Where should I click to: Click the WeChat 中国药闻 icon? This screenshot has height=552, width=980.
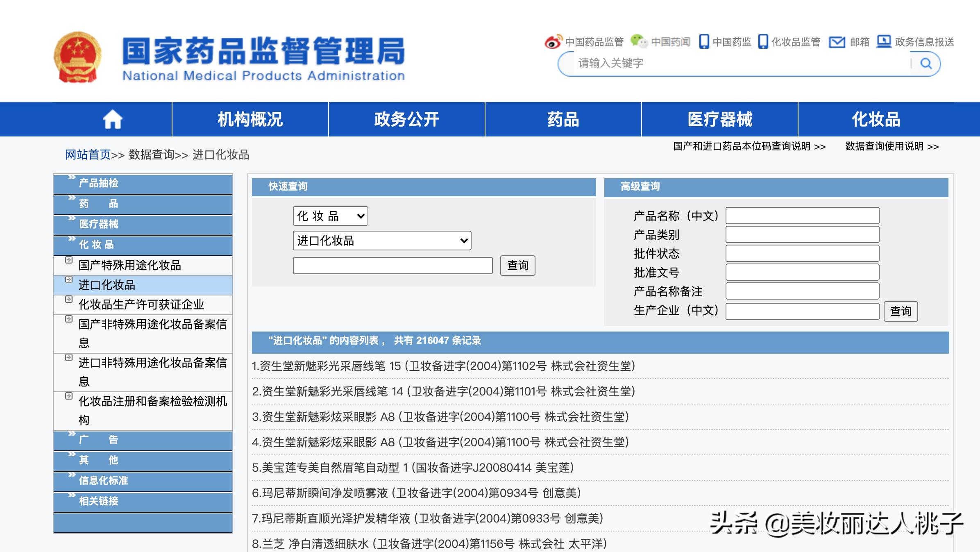coord(638,41)
